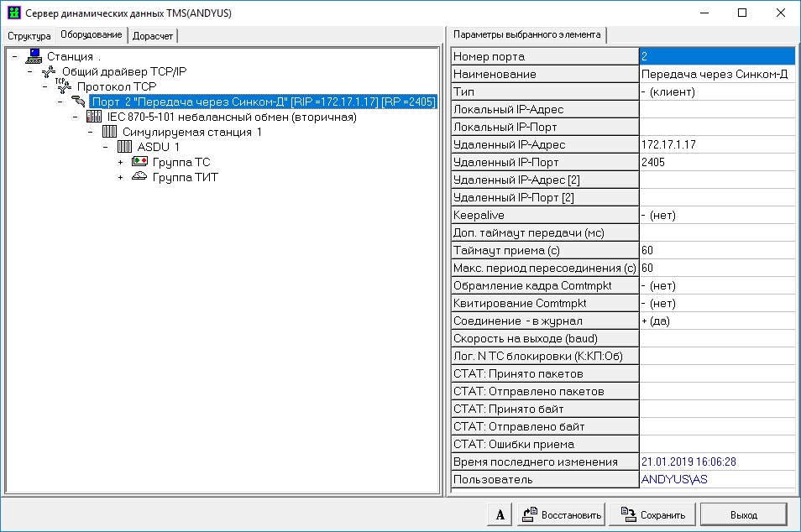Switch to the Структура tab
The image size is (801, 532).
click(29, 36)
